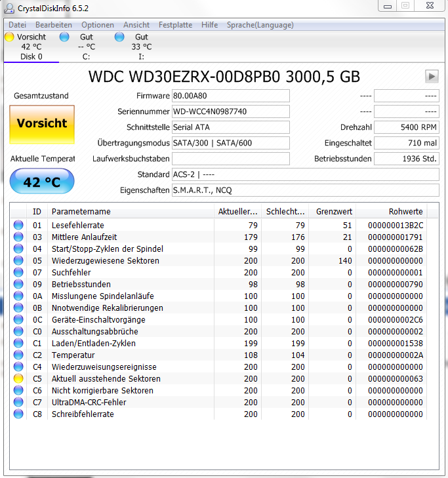Select Grenzwert value 140

[x=345, y=261]
